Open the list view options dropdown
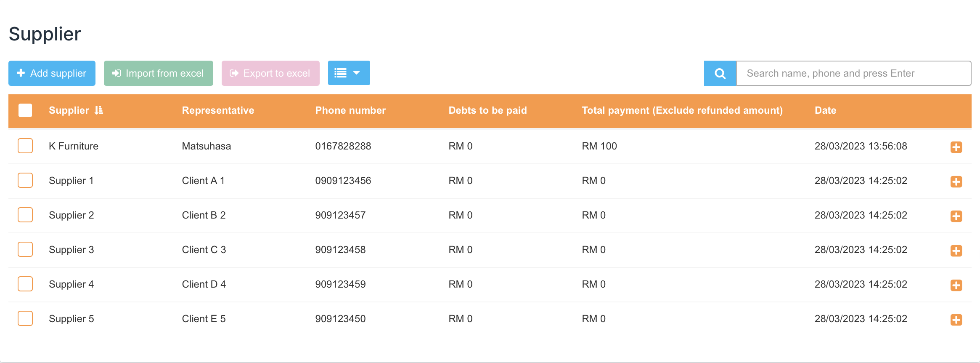The width and height of the screenshot is (980, 363). 349,73
